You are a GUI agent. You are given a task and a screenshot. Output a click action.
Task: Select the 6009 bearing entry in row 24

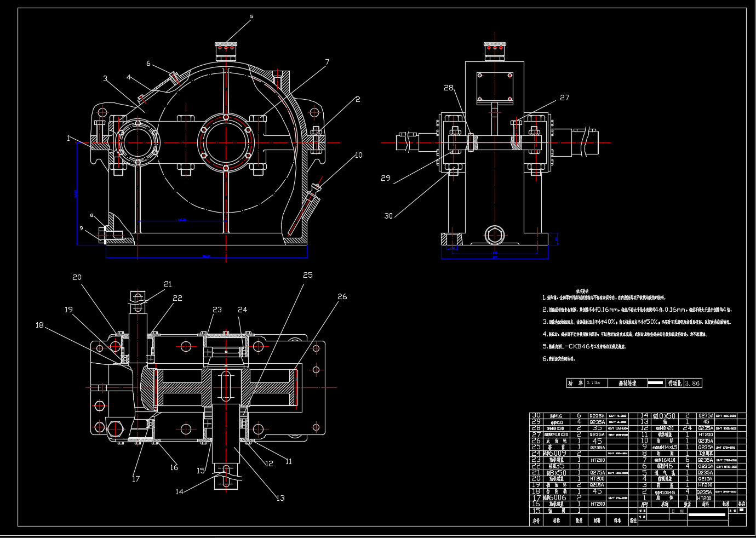click(x=556, y=454)
